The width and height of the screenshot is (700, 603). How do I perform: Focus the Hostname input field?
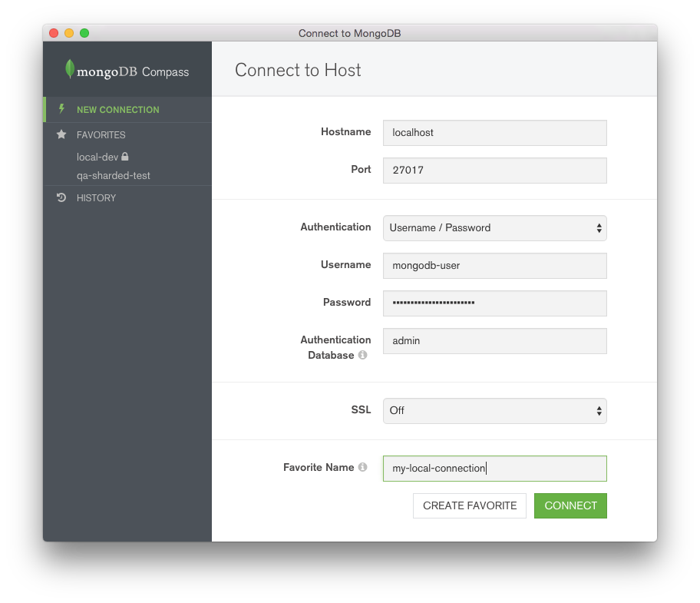click(494, 133)
